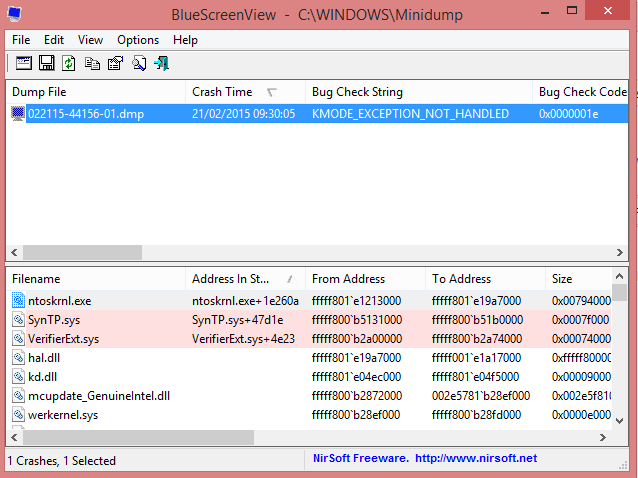Click upper pane horizontal scrollbar right arrow
This screenshot has width=638, height=478.
tap(620, 252)
